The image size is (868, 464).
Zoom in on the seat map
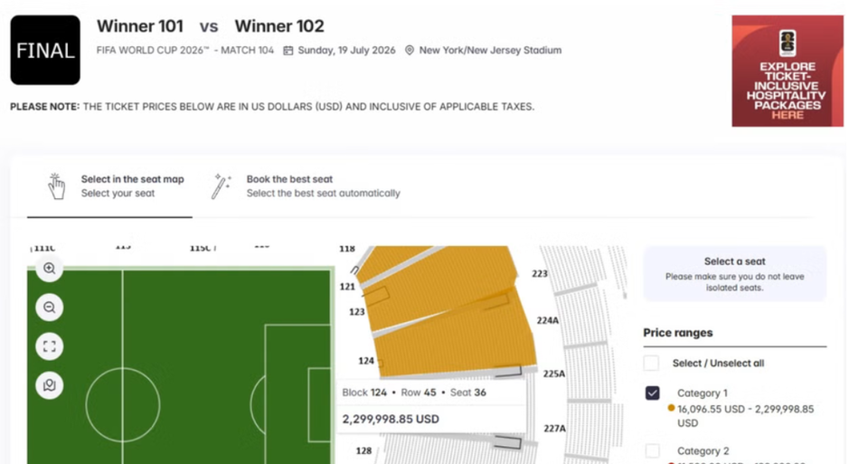click(50, 269)
